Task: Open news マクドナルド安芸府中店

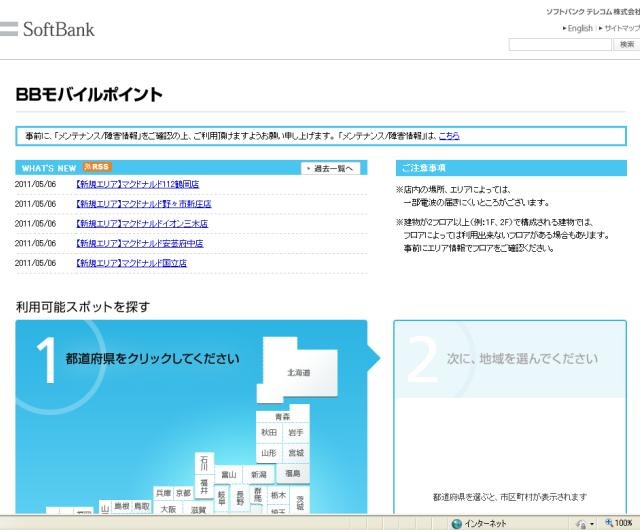Action: point(140,243)
